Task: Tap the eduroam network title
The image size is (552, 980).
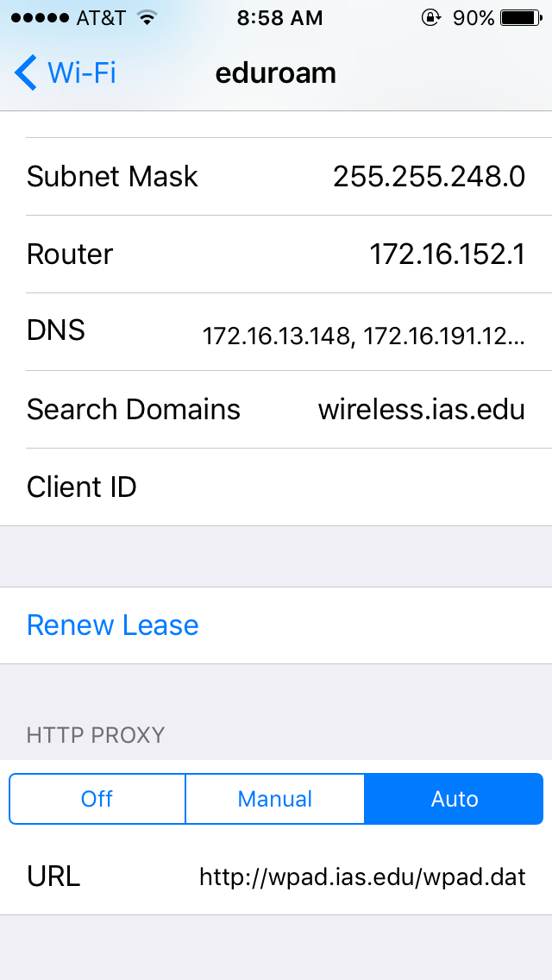Action: pos(275,72)
